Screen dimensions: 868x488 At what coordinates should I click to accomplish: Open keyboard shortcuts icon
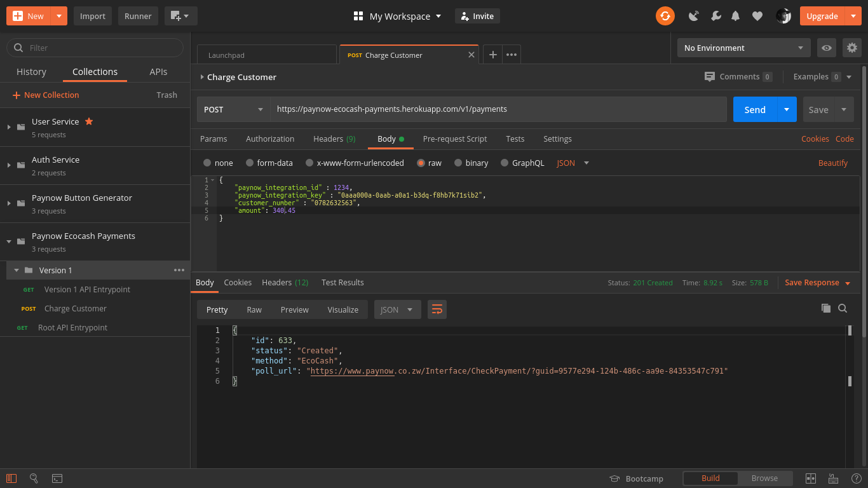pos(833,478)
